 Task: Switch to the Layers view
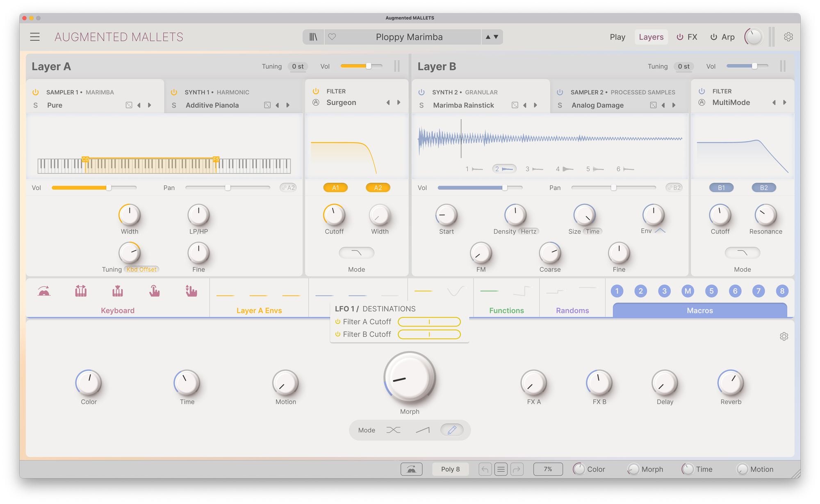651,37
